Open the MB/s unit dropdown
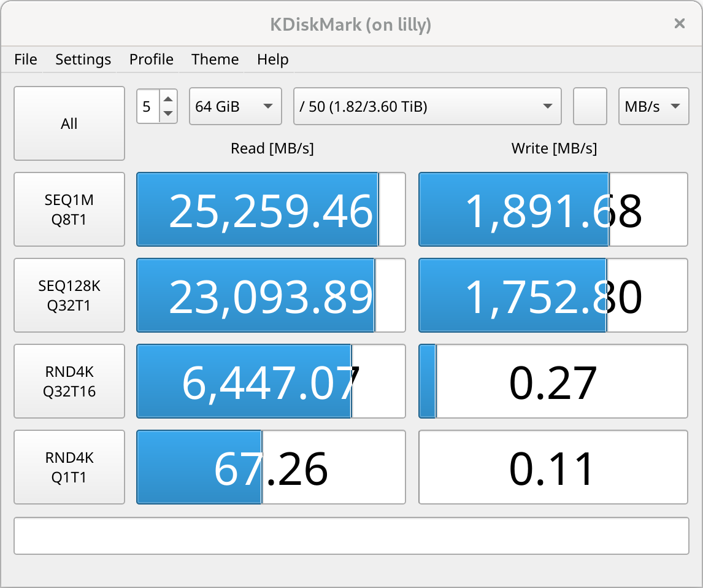This screenshot has height=588, width=703. tap(653, 106)
